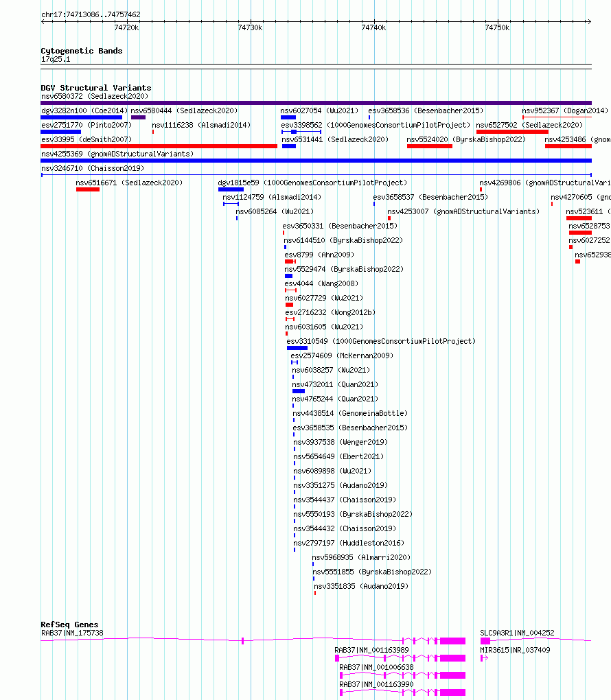Open the nsv3351835 (Audano2019) label

point(361,586)
